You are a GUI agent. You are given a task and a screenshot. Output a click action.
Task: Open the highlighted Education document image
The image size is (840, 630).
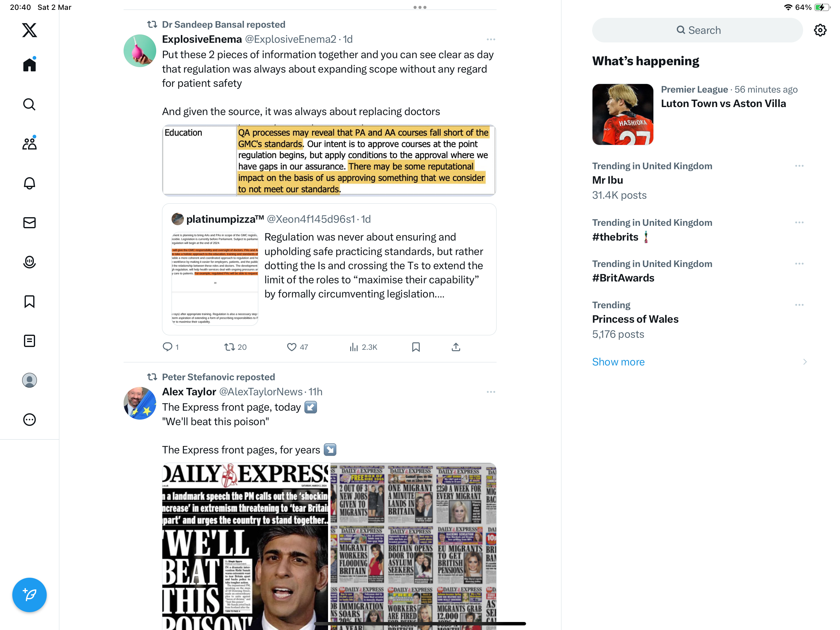(x=329, y=160)
